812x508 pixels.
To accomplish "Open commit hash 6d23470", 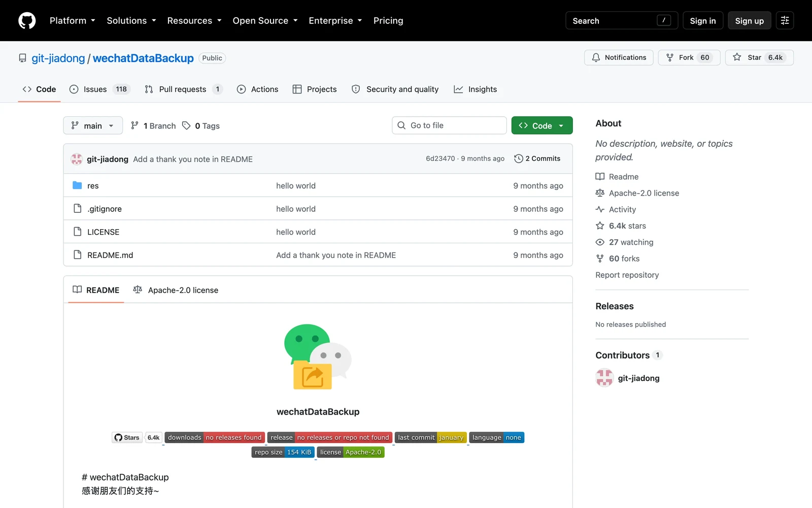I will pyautogui.click(x=441, y=158).
